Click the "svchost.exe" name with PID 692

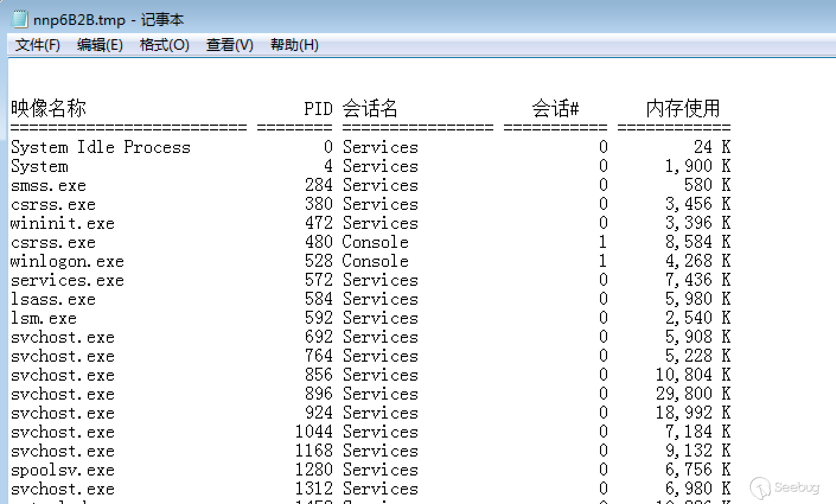coord(63,337)
